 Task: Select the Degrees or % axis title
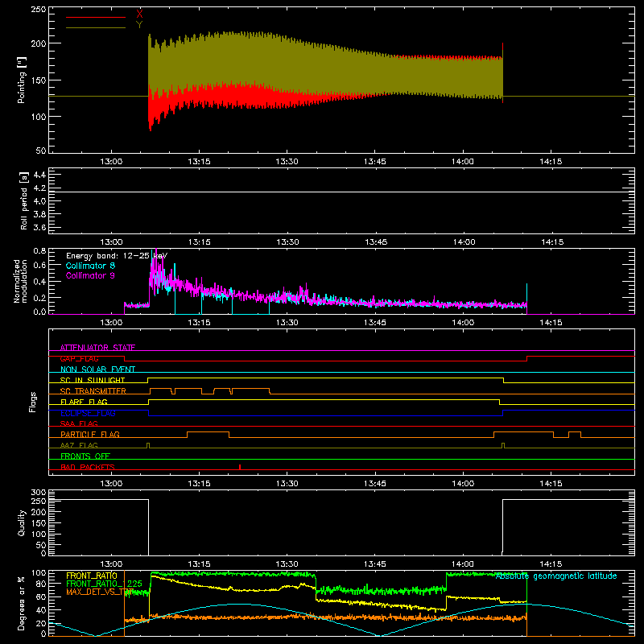pos(22,603)
